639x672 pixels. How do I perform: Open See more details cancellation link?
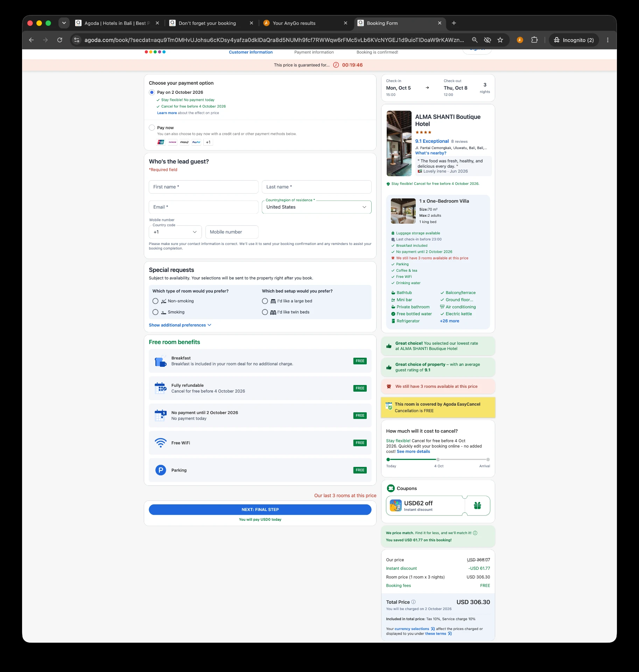click(413, 451)
